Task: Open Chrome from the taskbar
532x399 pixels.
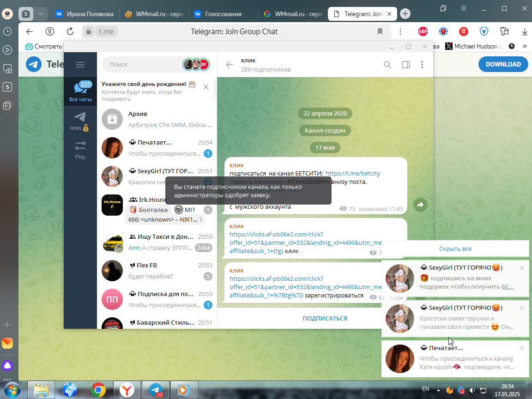Action: point(98,390)
